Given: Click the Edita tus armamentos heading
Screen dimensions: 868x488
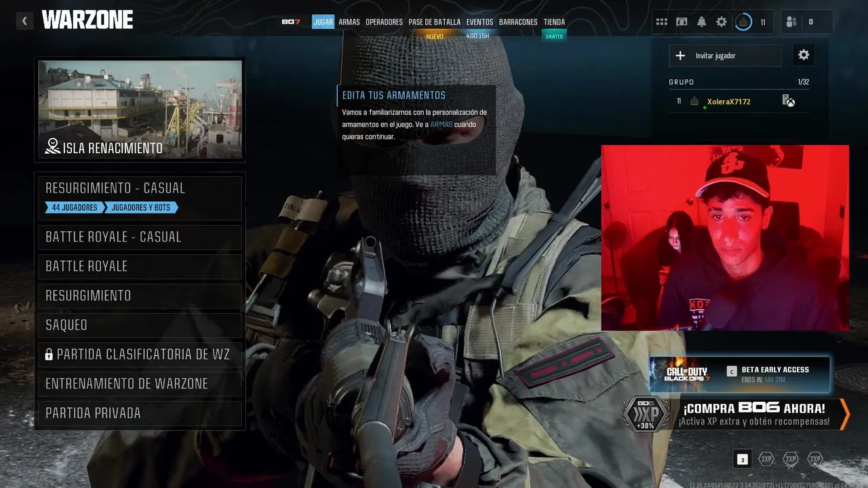Looking at the screenshot, I should (x=394, y=96).
